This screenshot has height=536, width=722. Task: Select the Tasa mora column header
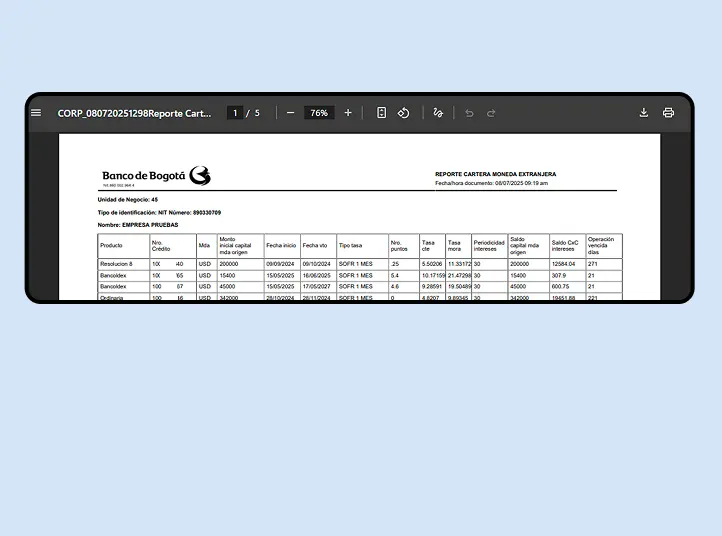[458, 246]
